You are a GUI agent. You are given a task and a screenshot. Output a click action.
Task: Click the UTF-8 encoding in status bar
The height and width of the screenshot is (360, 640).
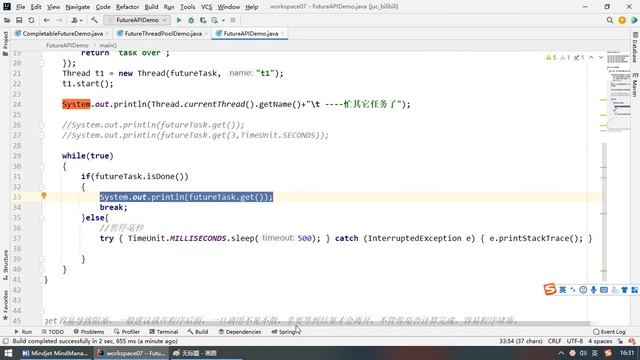click(x=575, y=341)
